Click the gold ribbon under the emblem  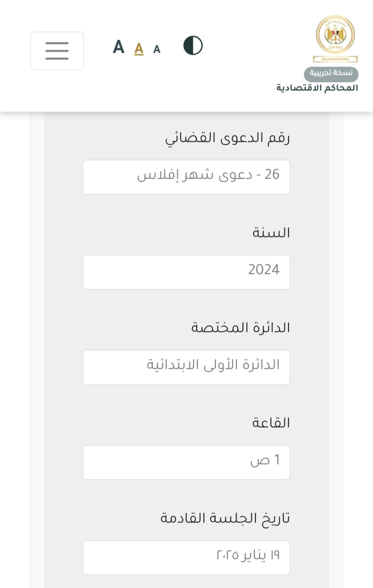tap(335, 59)
